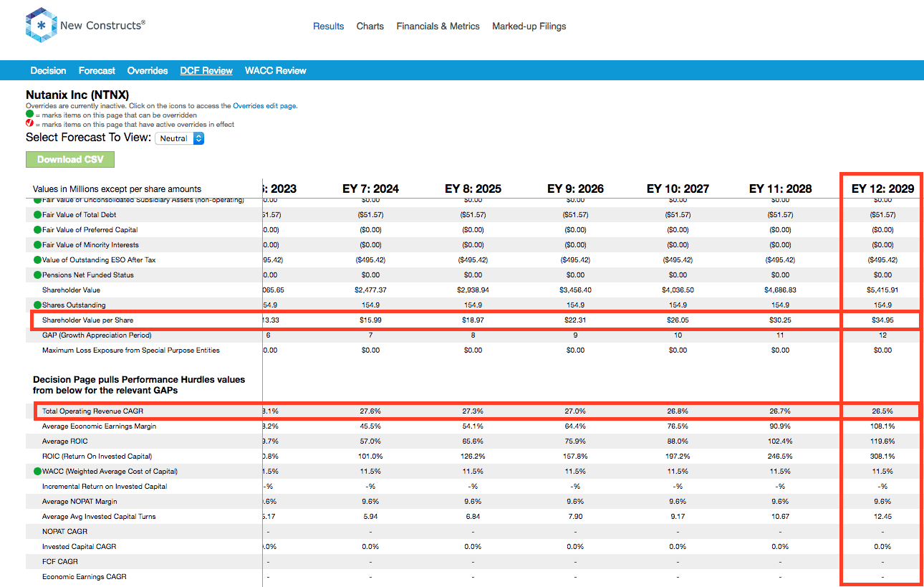The width and height of the screenshot is (924, 587).
Task: Open the Results menu item
Action: tap(329, 26)
